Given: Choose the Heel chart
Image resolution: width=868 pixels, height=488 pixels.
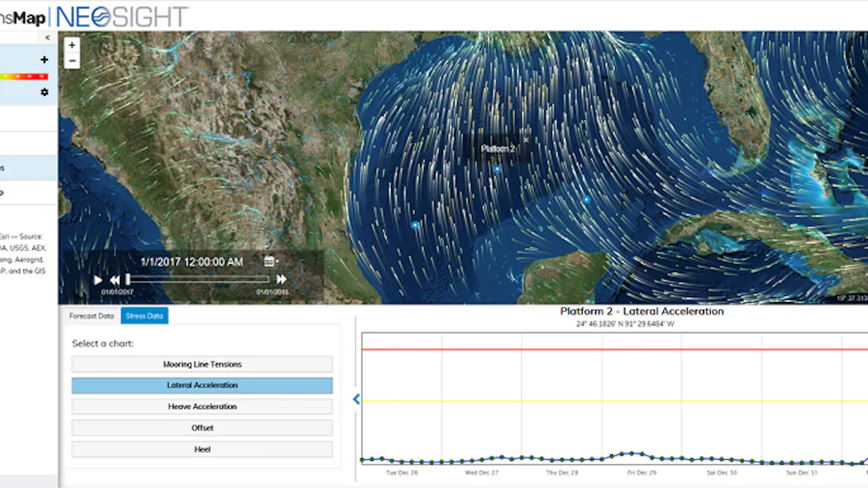Looking at the screenshot, I should point(202,449).
